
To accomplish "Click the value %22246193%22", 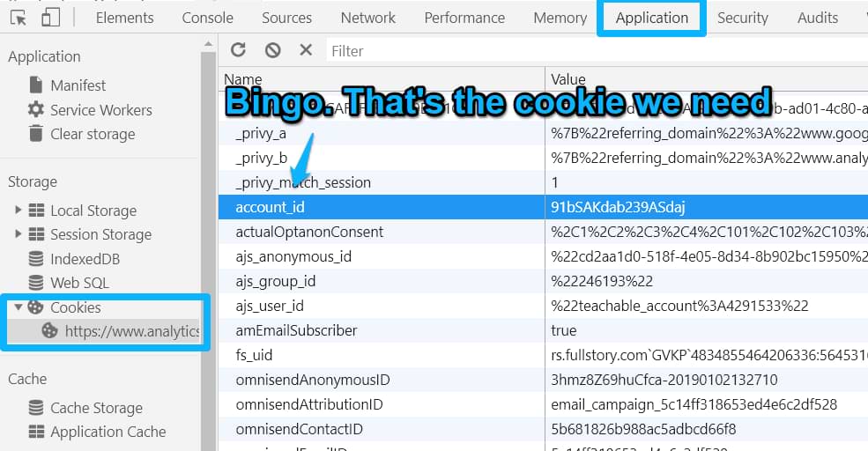I will coord(602,281).
